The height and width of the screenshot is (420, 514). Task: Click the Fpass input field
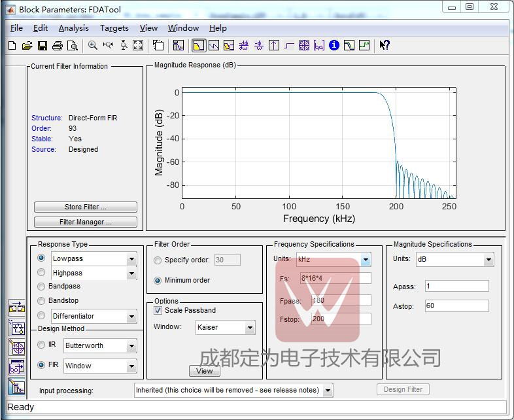(341, 300)
